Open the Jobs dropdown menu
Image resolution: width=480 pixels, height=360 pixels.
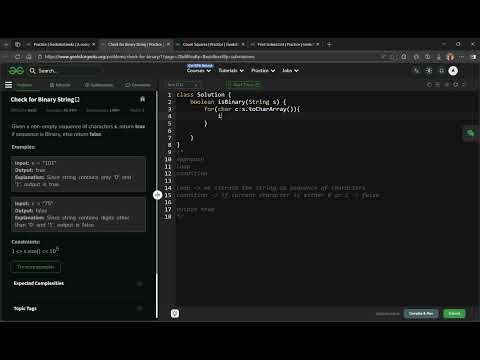(290, 70)
